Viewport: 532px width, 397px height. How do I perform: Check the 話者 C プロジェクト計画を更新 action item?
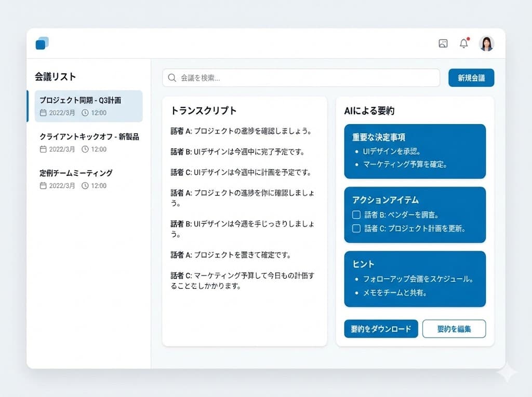coord(356,228)
